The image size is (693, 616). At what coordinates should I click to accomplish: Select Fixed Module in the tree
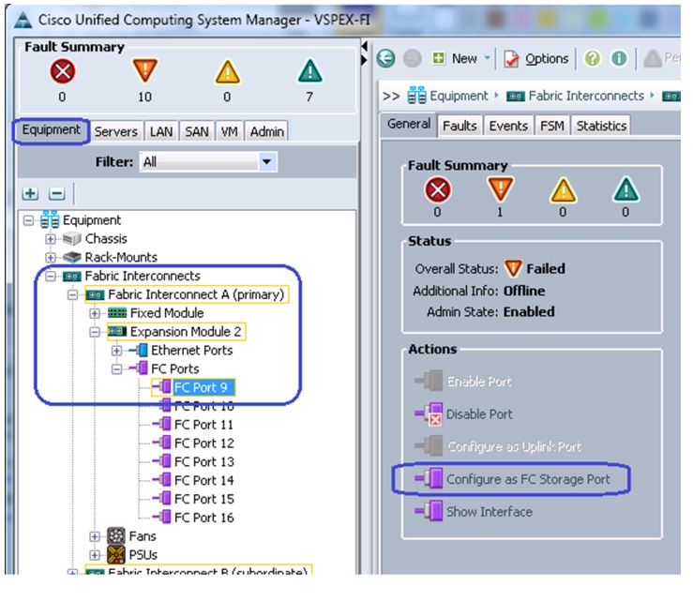167,313
